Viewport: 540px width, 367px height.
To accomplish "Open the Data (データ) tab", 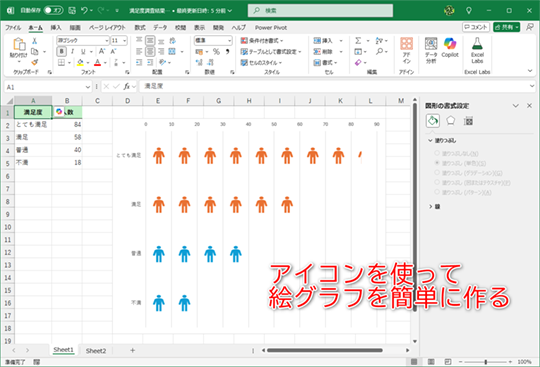I will click(x=160, y=28).
